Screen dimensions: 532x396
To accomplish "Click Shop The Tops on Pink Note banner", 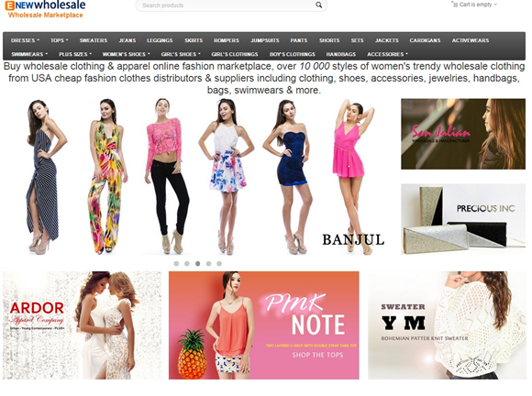I will [x=317, y=355].
